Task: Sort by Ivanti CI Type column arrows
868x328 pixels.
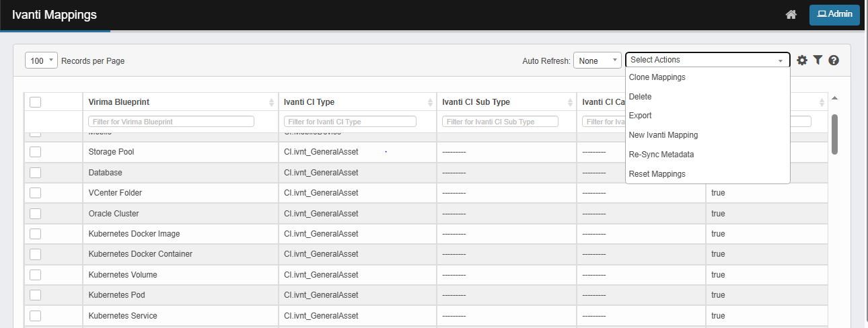Action: point(431,102)
